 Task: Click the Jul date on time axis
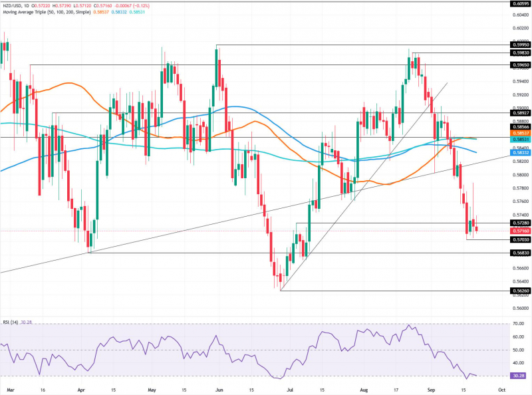[290, 390]
